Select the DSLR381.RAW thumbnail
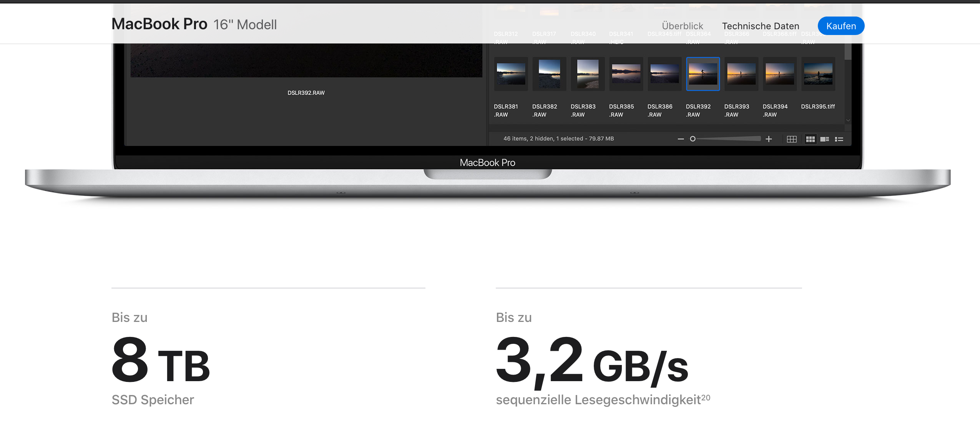This screenshot has width=980, height=430. click(511, 74)
